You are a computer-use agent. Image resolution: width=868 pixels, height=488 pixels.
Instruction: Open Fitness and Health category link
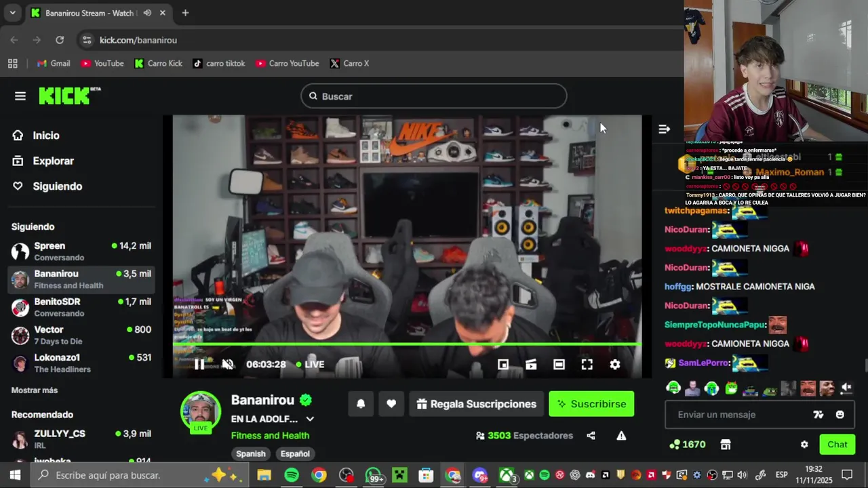point(270,436)
